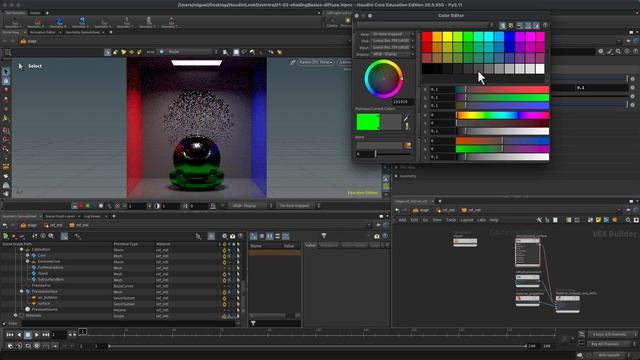Click the camera snapshot icon in scene graph toolbar
The image size is (640, 360).
point(233,236)
